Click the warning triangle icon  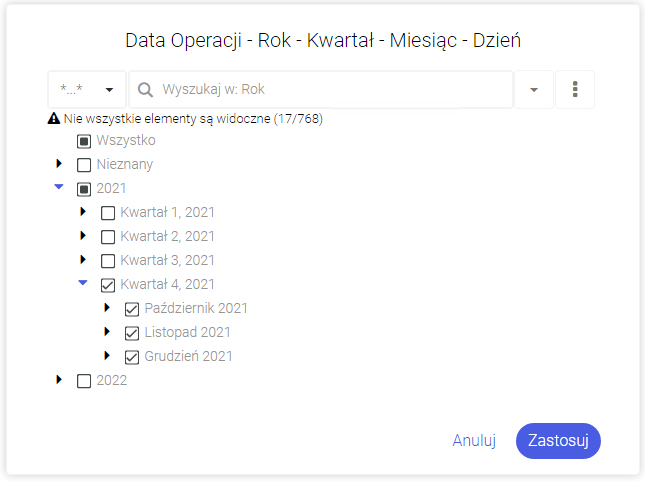point(54,118)
